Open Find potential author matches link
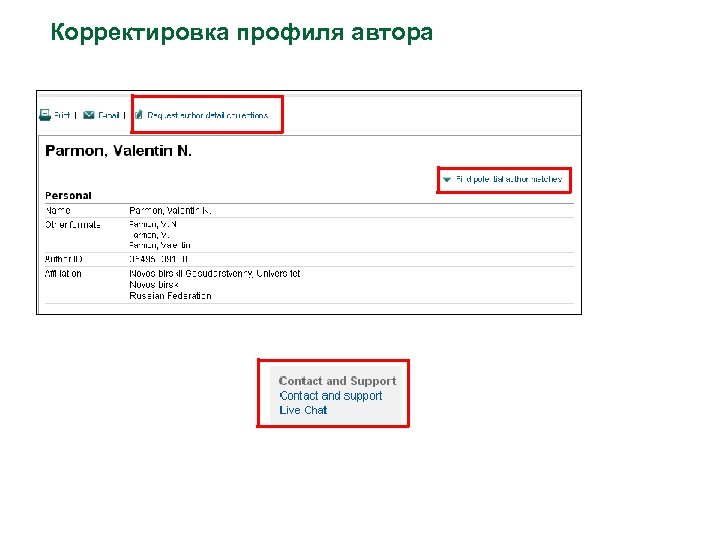720x540 pixels. point(509,179)
